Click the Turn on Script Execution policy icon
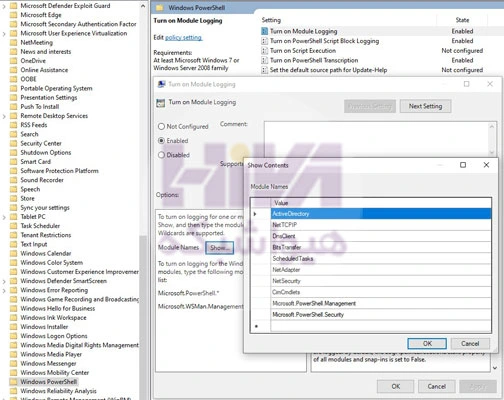 tap(264, 51)
